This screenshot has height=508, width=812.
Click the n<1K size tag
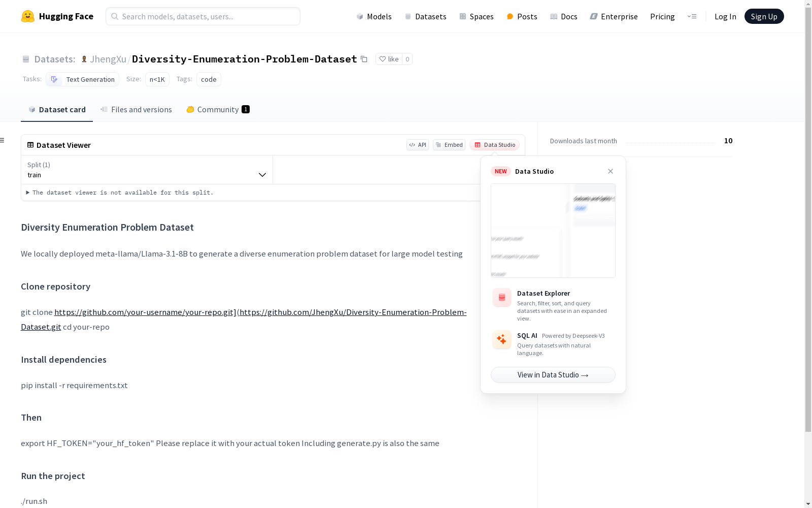[x=157, y=79]
